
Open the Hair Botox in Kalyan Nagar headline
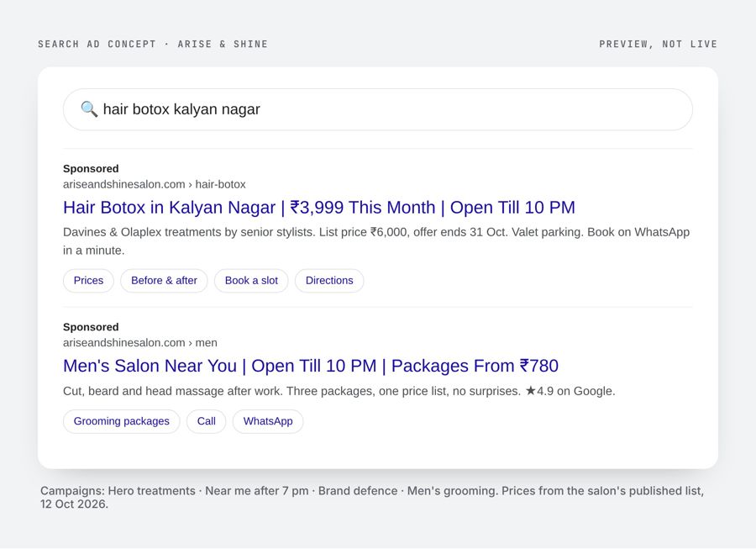click(318, 208)
